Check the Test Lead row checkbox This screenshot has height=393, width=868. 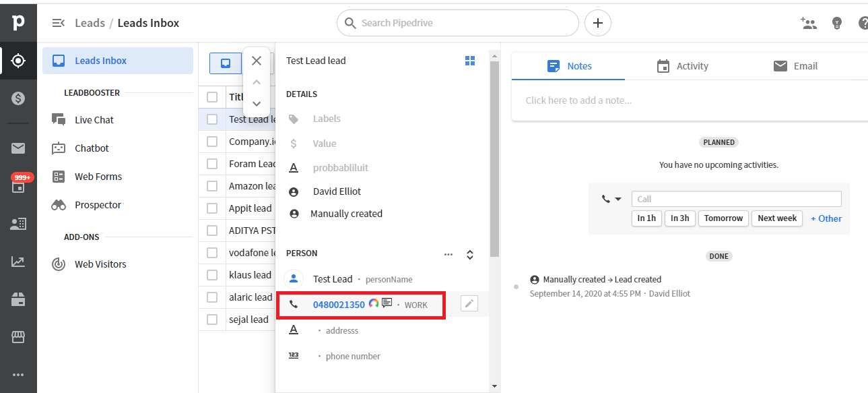(212, 119)
